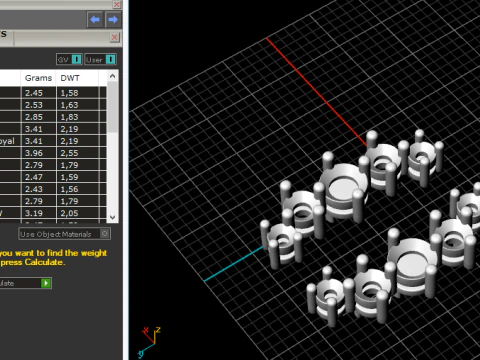Click the Grams column header

click(38, 78)
